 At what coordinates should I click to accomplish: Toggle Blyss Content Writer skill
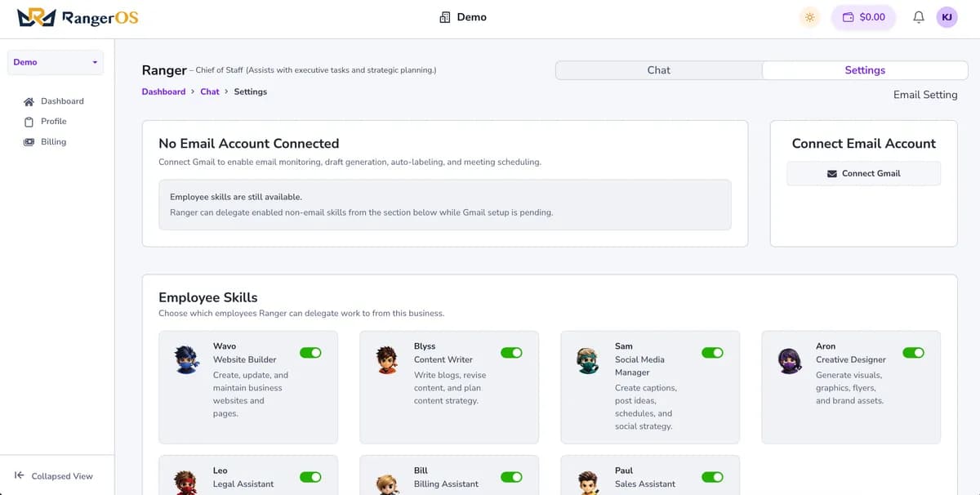pos(511,353)
